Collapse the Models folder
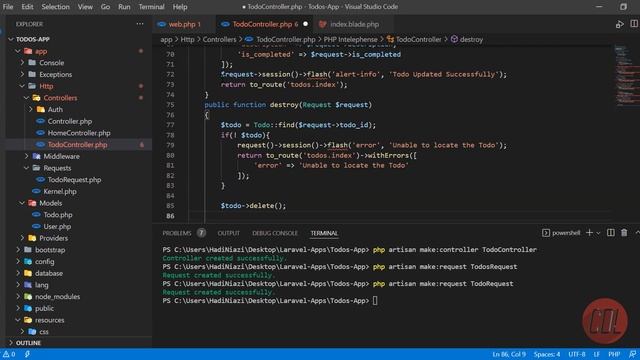The width and height of the screenshot is (640, 360). coord(22,203)
